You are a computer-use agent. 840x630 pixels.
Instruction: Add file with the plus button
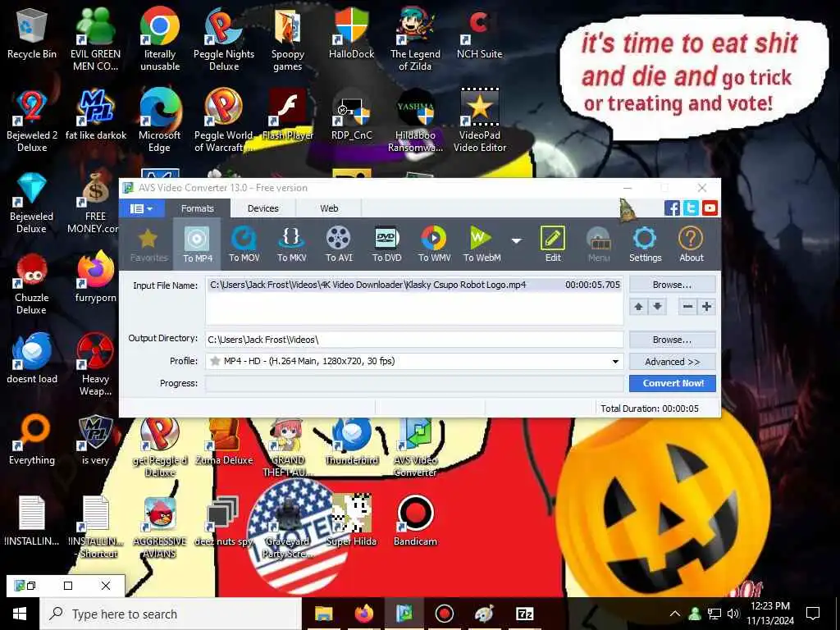point(706,307)
